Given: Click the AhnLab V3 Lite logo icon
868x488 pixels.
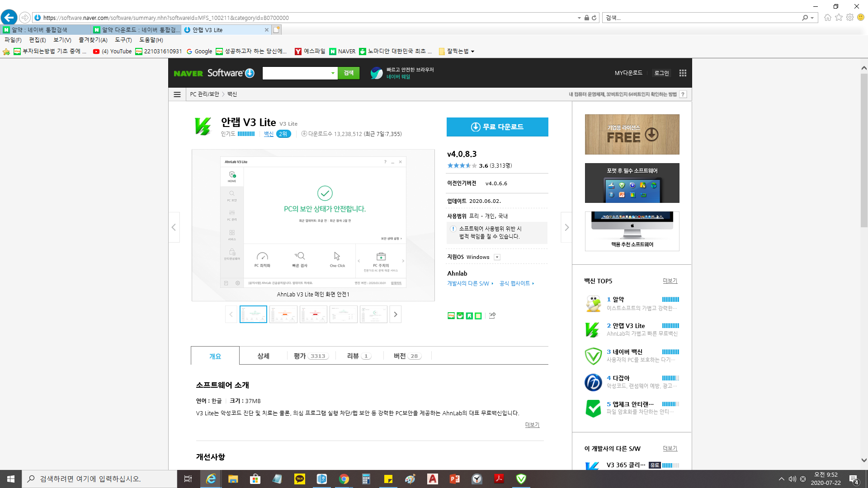Looking at the screenshot, I should click(x=203, y=127).
